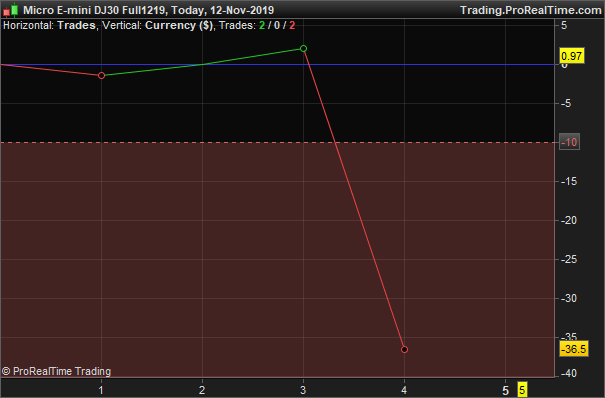Select the red marker at trade 1
Screen dimensions: 605x398
(x=101, y=76)
